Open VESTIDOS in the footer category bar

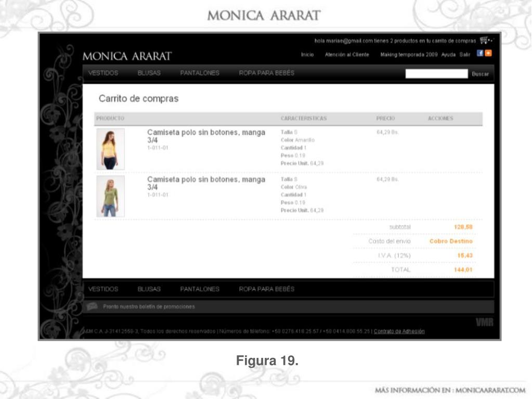point(103,289)
